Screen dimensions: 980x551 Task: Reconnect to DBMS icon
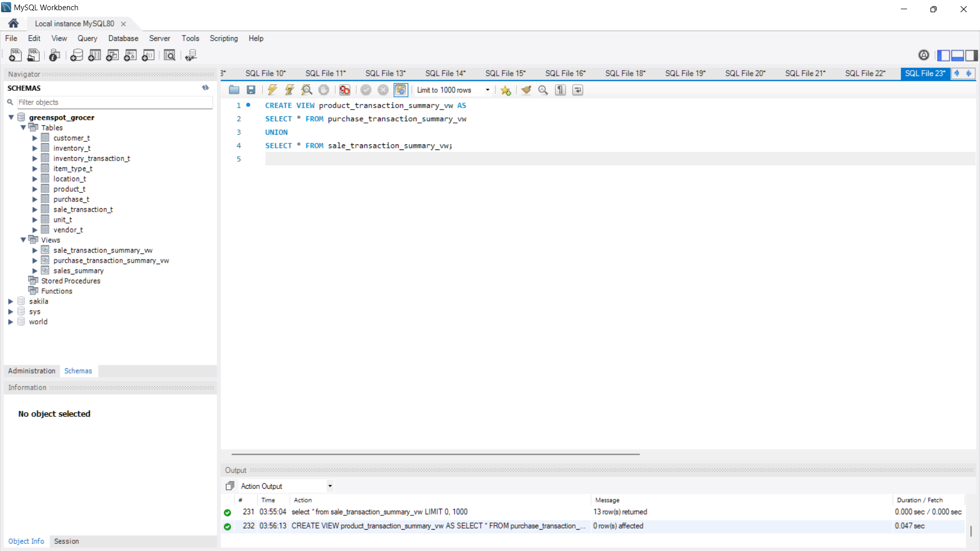point(191,55)
